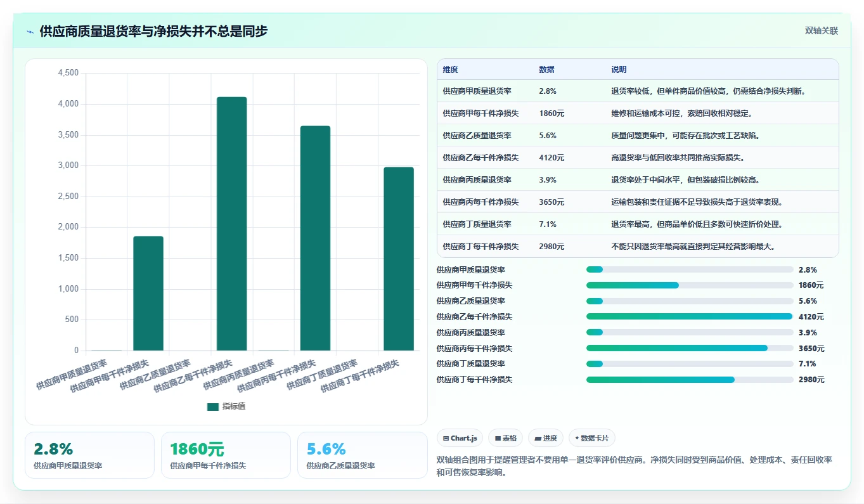Click the 2,000 y-axis label

pos(68,228)
